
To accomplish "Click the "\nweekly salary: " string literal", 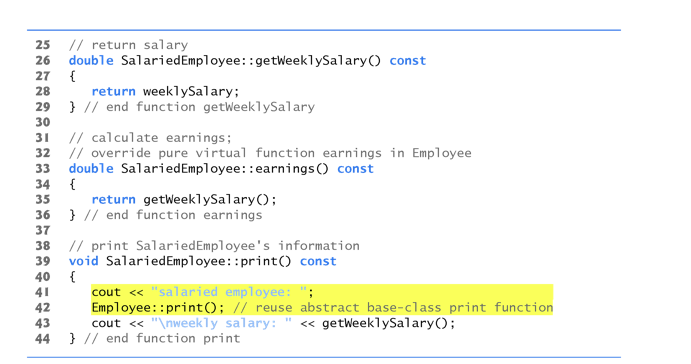I will (x=221, y=323).
